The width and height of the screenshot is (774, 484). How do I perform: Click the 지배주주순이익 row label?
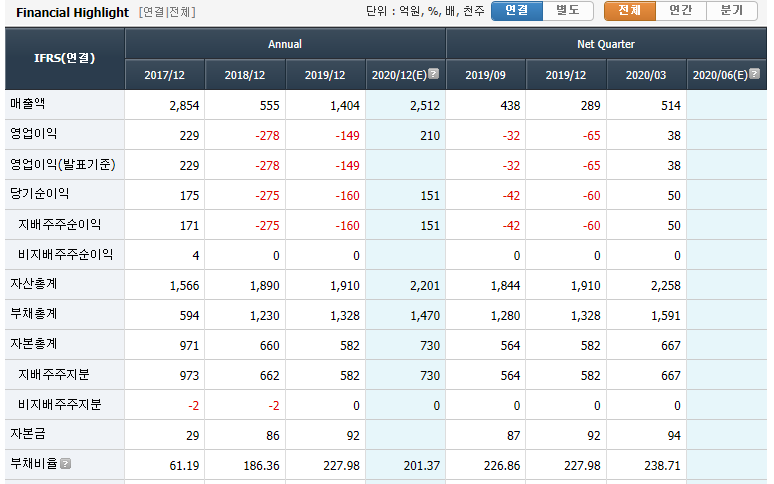[59, 224]
